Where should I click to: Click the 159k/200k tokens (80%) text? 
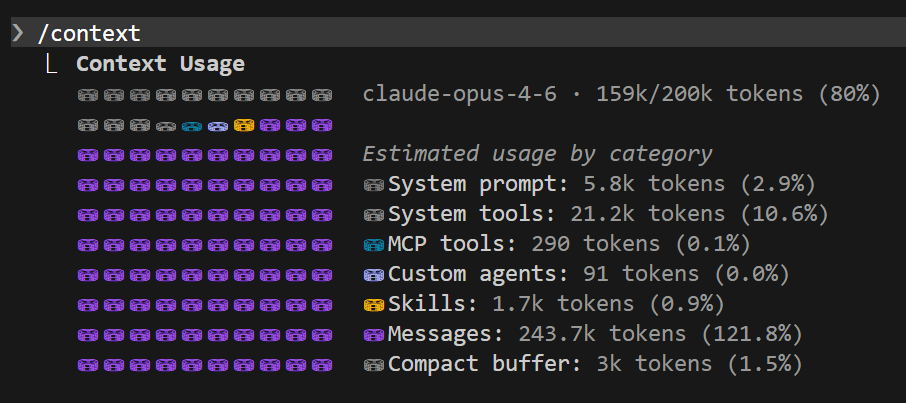(738, 94)
